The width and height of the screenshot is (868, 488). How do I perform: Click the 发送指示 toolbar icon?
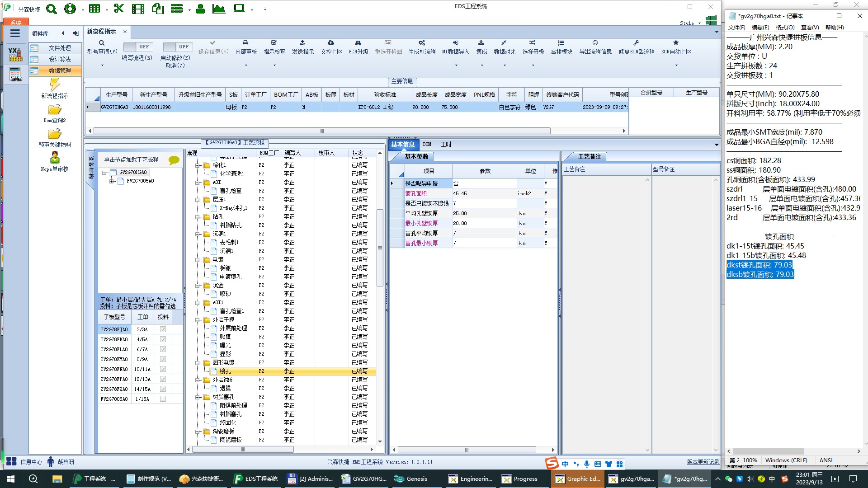302,43
